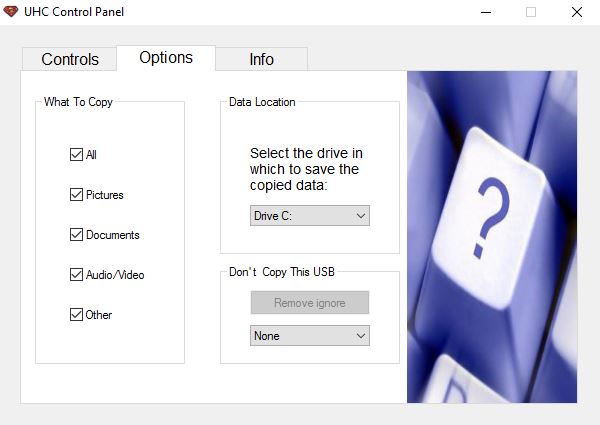Minimize the UHC Control Panel window
The image size is (600, 425).
(486, 12)
